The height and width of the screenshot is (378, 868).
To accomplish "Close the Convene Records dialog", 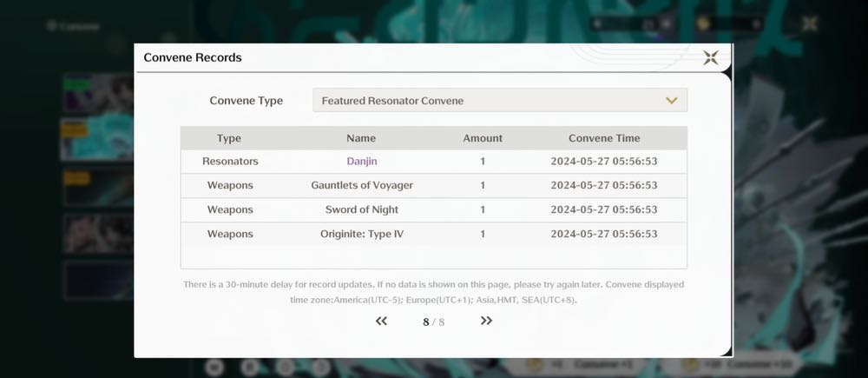I will (710, 57).
